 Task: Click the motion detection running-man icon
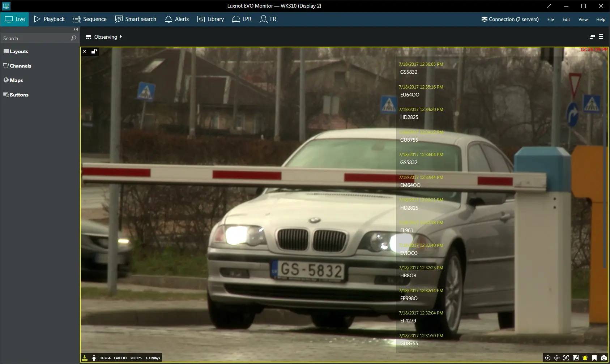point(94,358)
